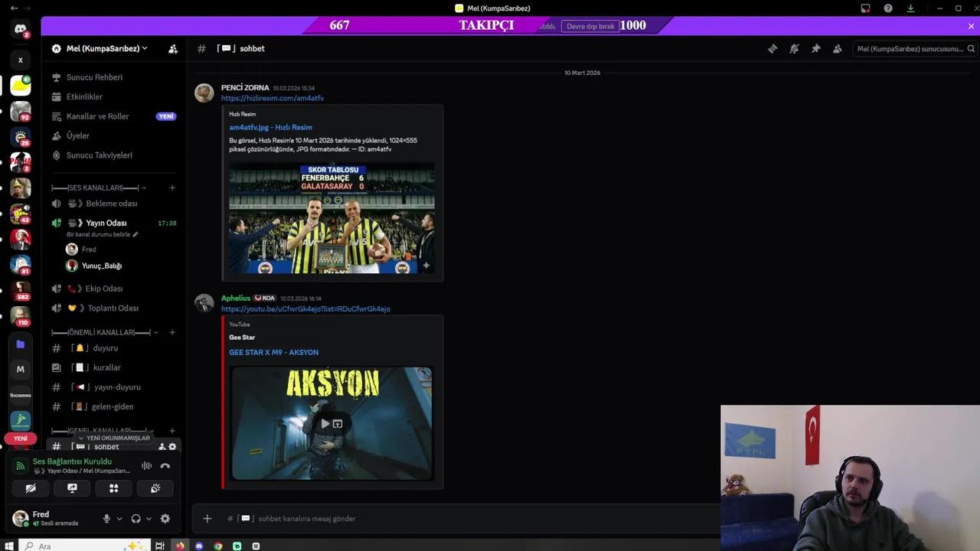This screenshot has width=980, height=551.
Task: Open am4atfv.jpg - Hızlı Resim title link
Action: (x=270, y=127)
